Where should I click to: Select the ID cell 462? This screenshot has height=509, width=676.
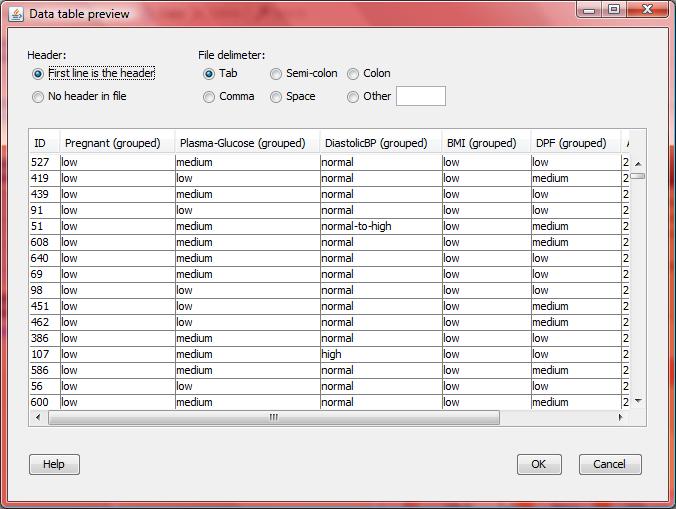tap(45, 322)
